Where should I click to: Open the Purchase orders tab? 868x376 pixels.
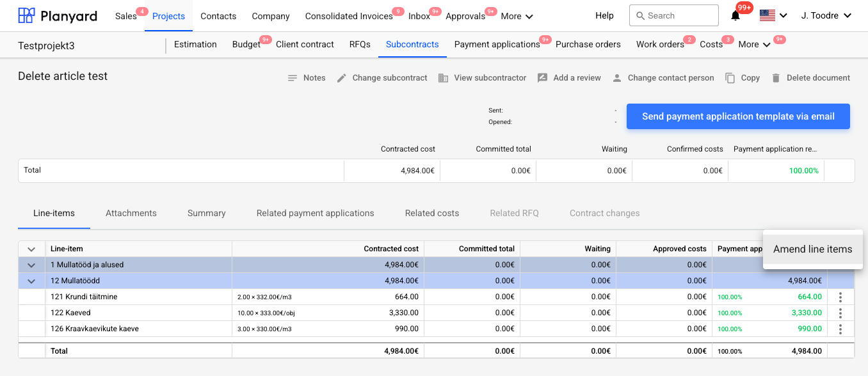(x=588, y=44)
